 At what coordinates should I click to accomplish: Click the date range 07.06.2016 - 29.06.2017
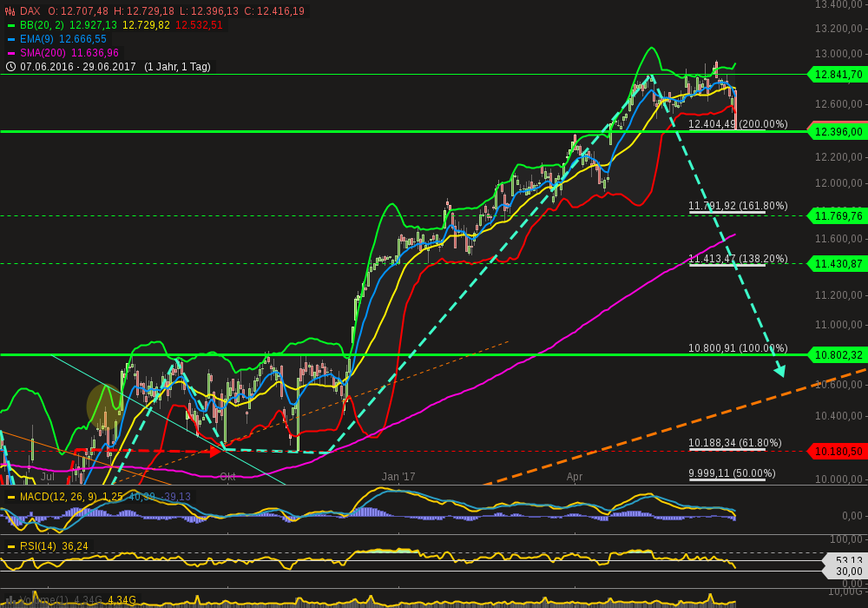click(78, 67)
